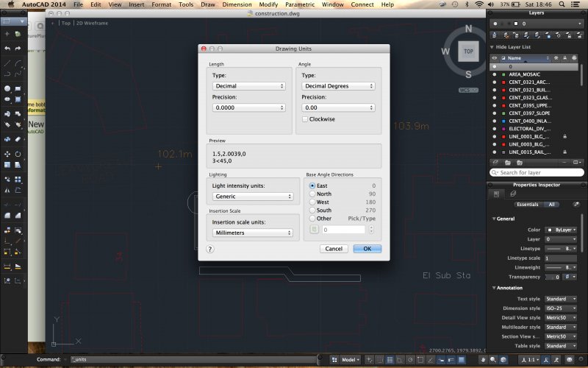
Task: Select the Linear Dimension tool
Action: [7, 266]
